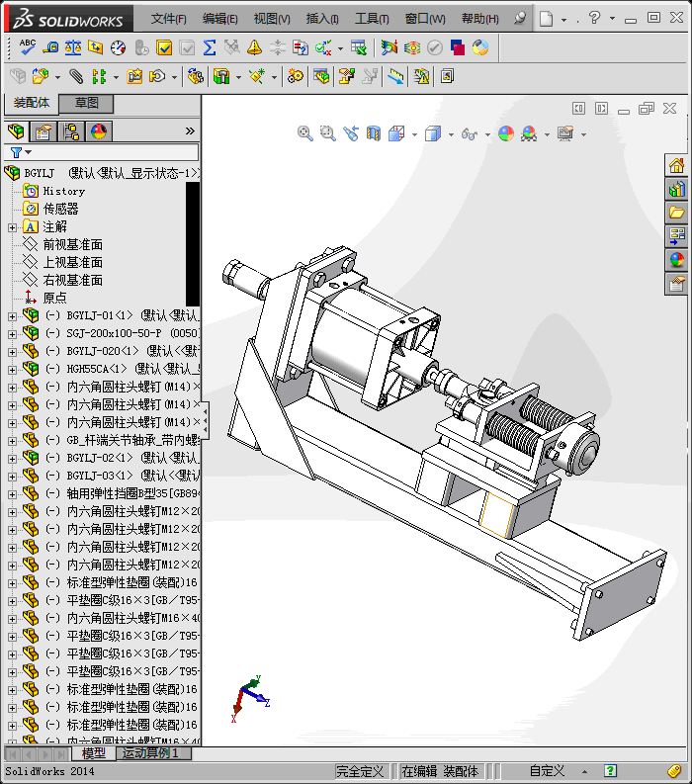Open the 编辑(E) menu
Viewport: 692px width, 784px height.
click(x=220, y=19)
